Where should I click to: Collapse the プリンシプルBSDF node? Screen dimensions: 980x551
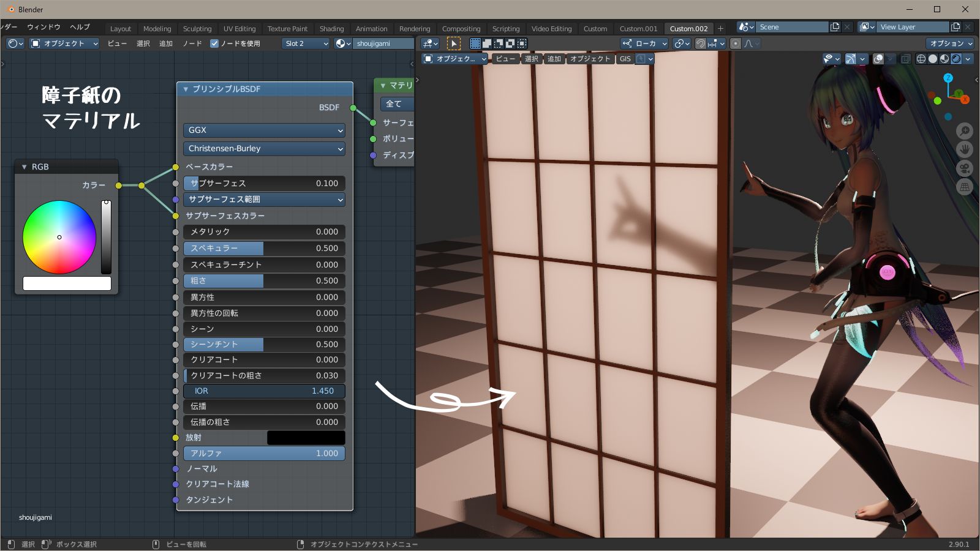click(x=186, y=89)
